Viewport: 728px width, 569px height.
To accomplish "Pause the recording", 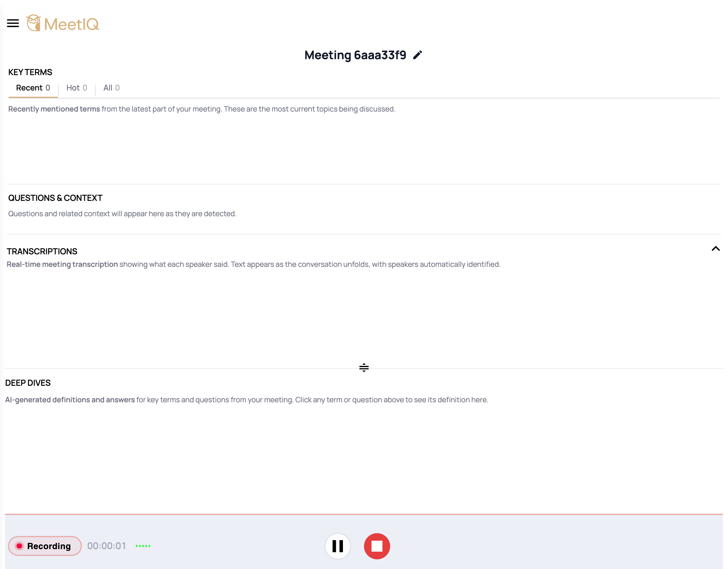I will point(338,546).
